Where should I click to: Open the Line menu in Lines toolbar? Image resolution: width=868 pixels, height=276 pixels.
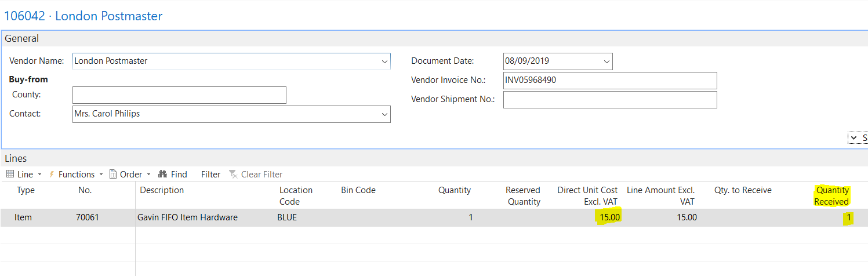(x=25, y=174)
